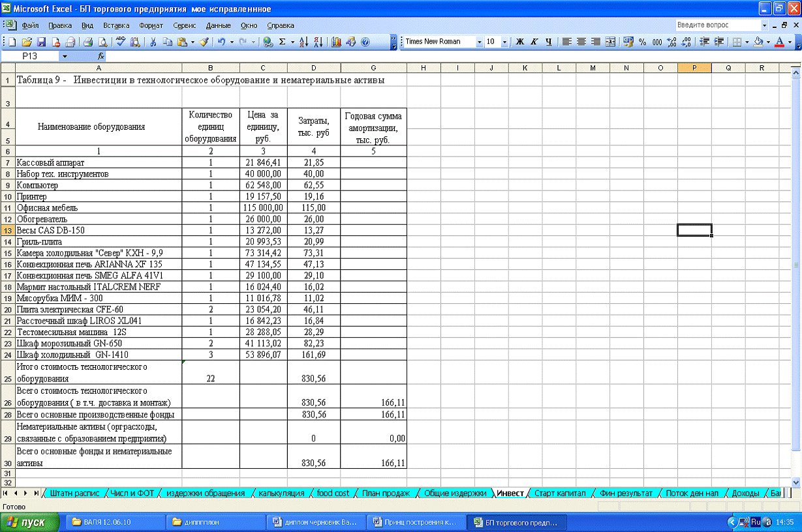Screen dimensions: 802x532
Task: Open Print Preview from toolbar
Action: (102, 42)
